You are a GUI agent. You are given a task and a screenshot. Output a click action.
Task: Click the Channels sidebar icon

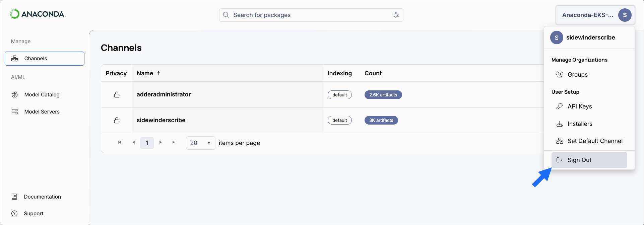(15, 59)
